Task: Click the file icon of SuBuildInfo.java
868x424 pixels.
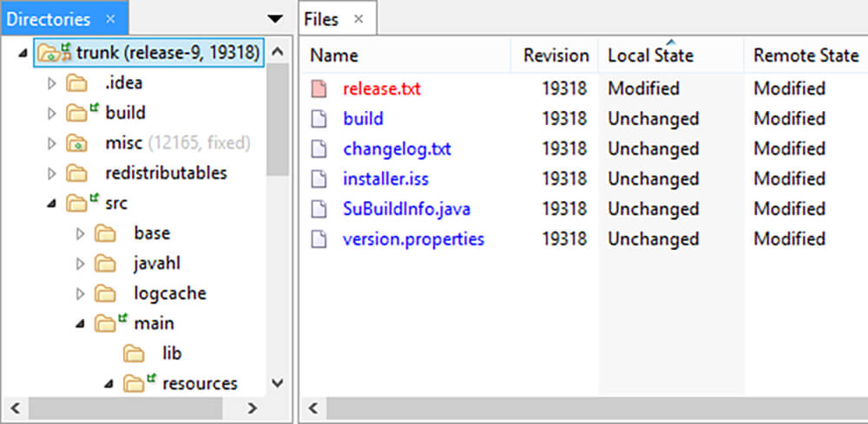Action: (319, 208)
